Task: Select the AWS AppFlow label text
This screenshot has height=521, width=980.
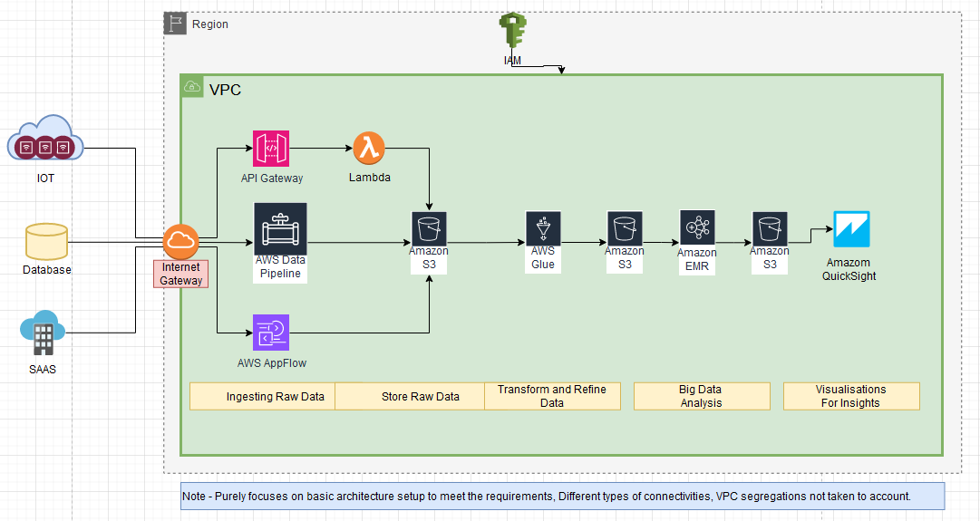Action: 272,363
